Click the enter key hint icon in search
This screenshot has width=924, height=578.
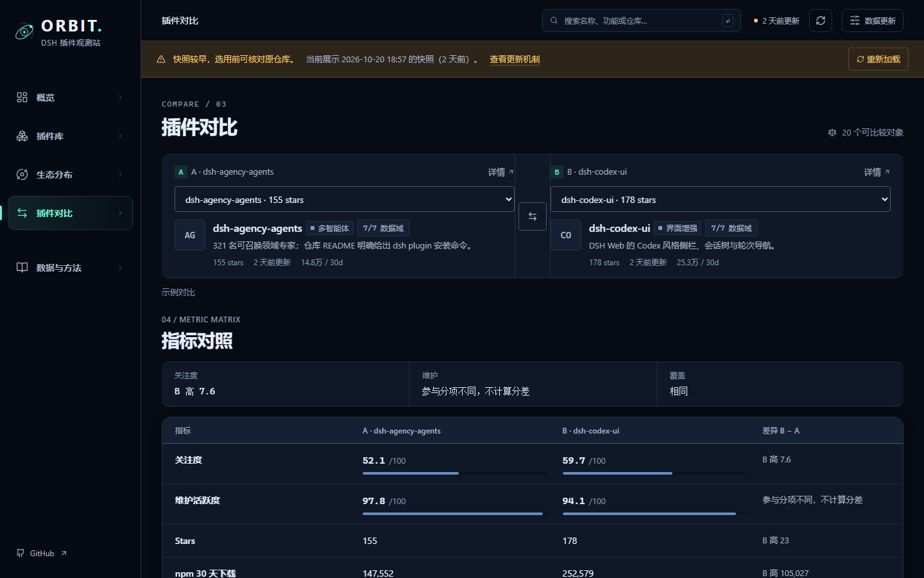(x=728, y=21)
